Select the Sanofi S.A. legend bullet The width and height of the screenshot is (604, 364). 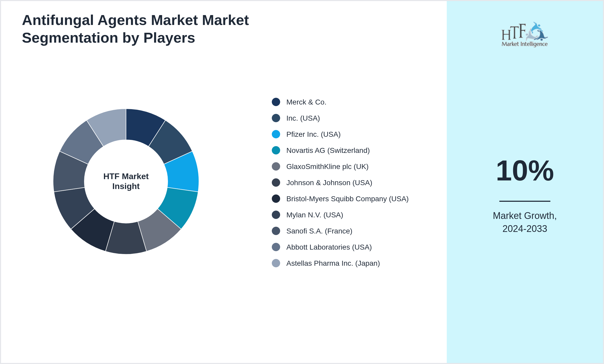pyautogui.click(x=275, y=231)
